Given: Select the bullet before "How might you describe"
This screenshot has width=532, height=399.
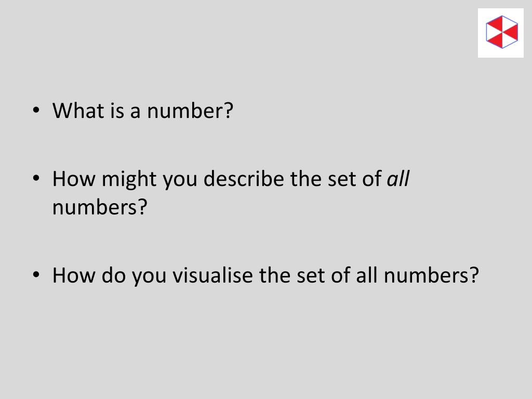Looking at the screenshot, I should pos(36,179).
